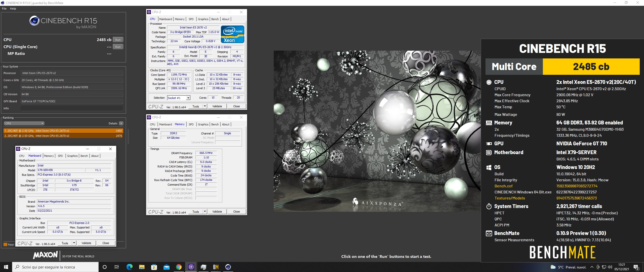The image size is (644, 272).
Task: Select ranking entry with score 2476
Action: (63, 136)
